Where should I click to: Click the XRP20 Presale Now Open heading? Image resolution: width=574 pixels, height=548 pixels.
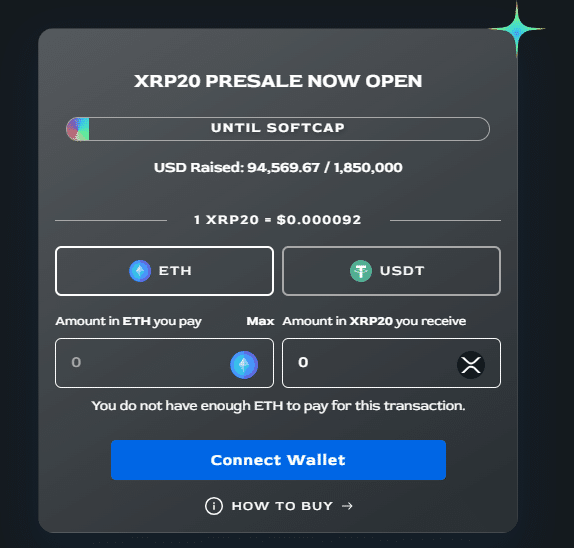pos(278,81)
